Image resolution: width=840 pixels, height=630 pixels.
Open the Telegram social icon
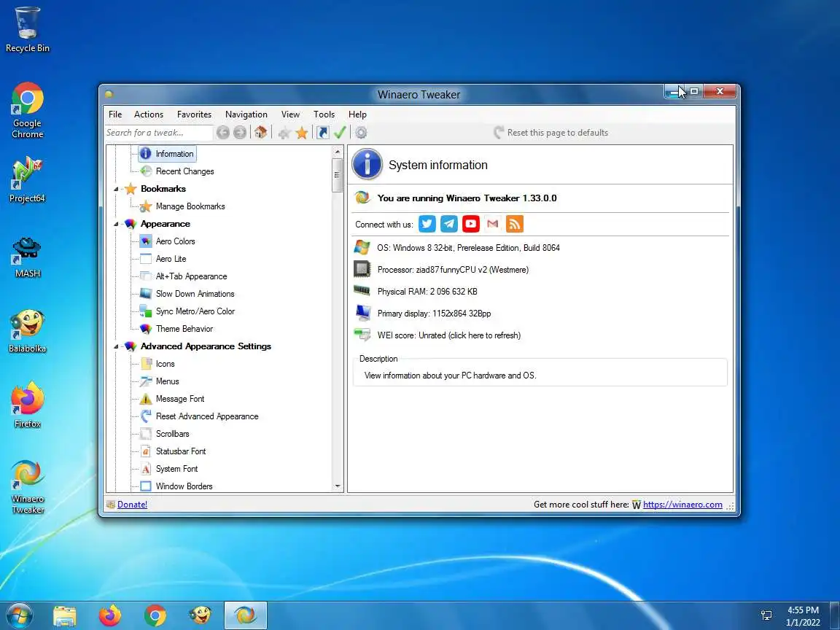click(449, 224)
